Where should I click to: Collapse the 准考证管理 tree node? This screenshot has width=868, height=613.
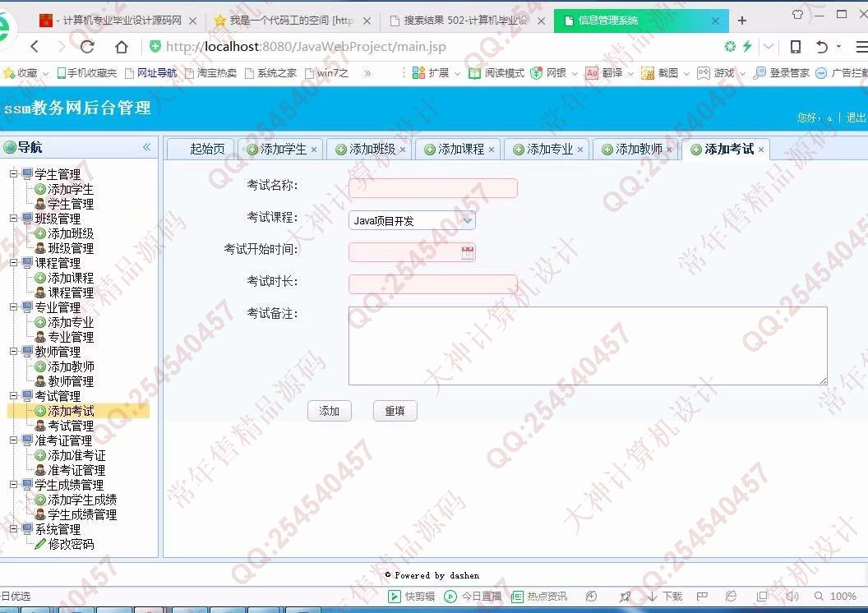click(13, 440)
